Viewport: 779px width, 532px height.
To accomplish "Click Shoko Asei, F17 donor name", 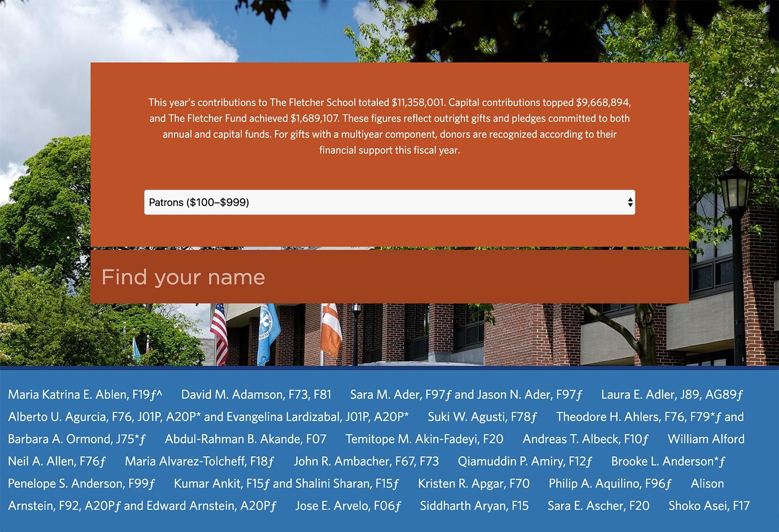I will click(709, 506).
